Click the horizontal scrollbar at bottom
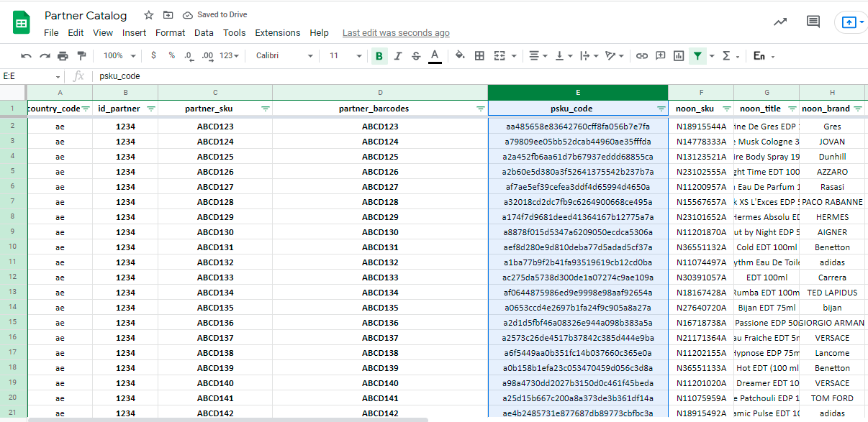Viewport: 868px width, 422px height. tap(228, 419)
